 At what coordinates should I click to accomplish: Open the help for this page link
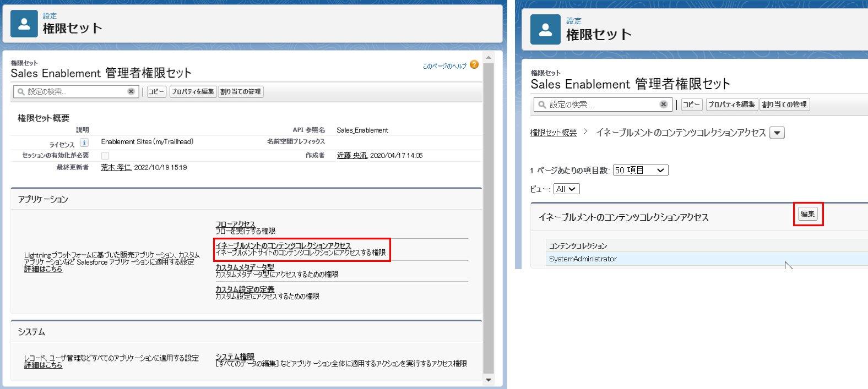(444, 66)
